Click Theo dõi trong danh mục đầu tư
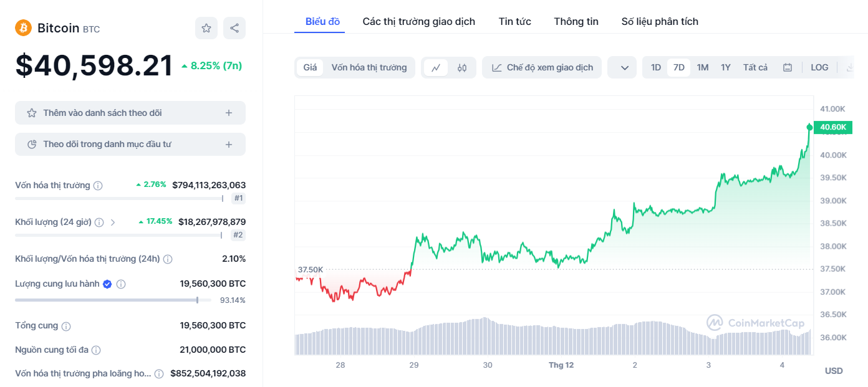Image resolution: width=868 pixels, height=387 pixels. click(x=130, y=145)
